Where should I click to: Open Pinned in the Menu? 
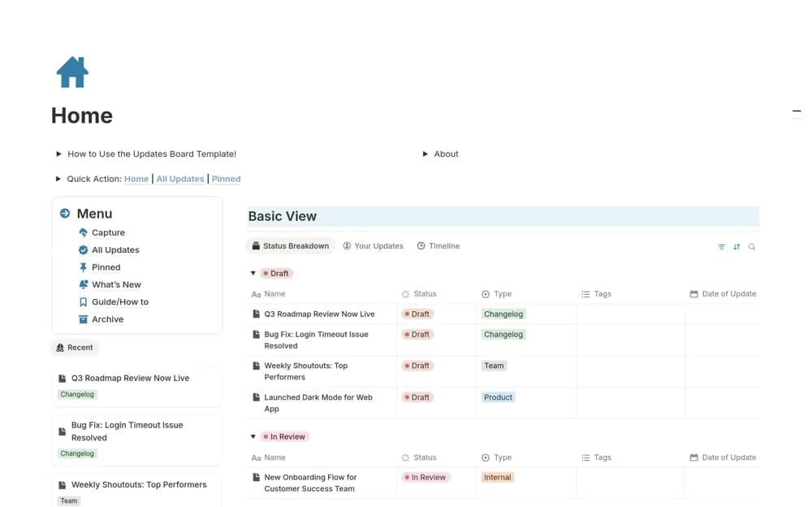[x=106, y=267]
